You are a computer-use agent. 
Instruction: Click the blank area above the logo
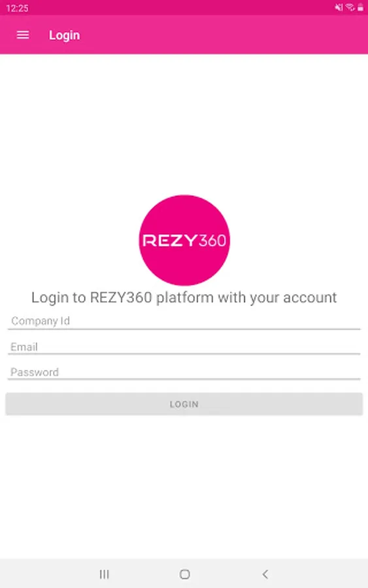184,123
